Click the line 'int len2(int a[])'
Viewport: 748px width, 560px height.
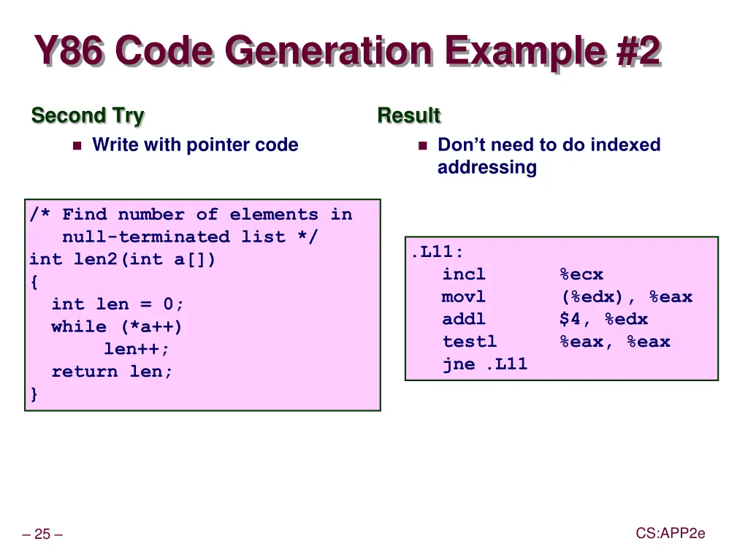[x=122, y=259]
